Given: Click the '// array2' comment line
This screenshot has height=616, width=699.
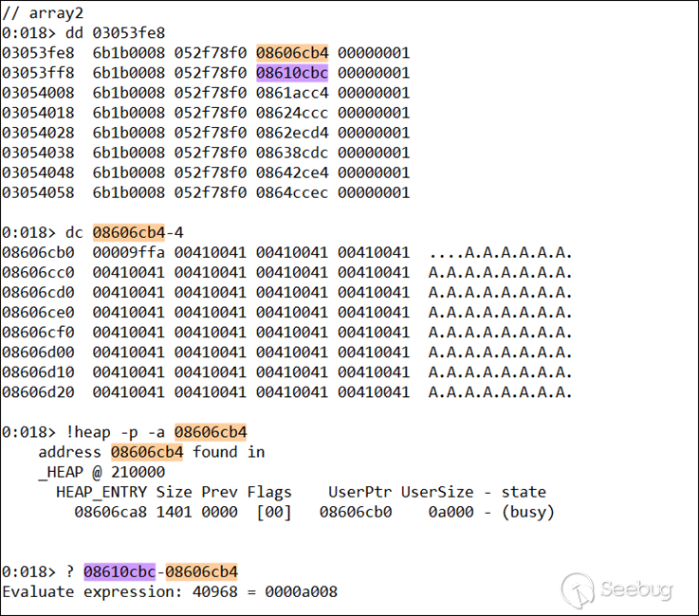Looking at the screenshot, I should point(43,13).
